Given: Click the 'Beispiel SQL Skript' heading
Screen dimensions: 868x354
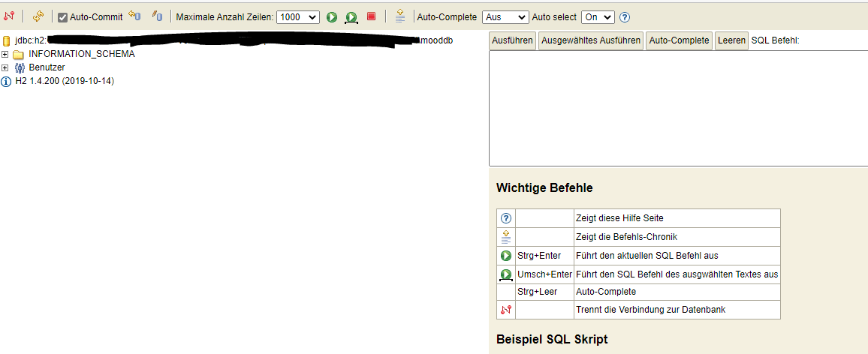Looking at the screenshot, I should 552,340.
